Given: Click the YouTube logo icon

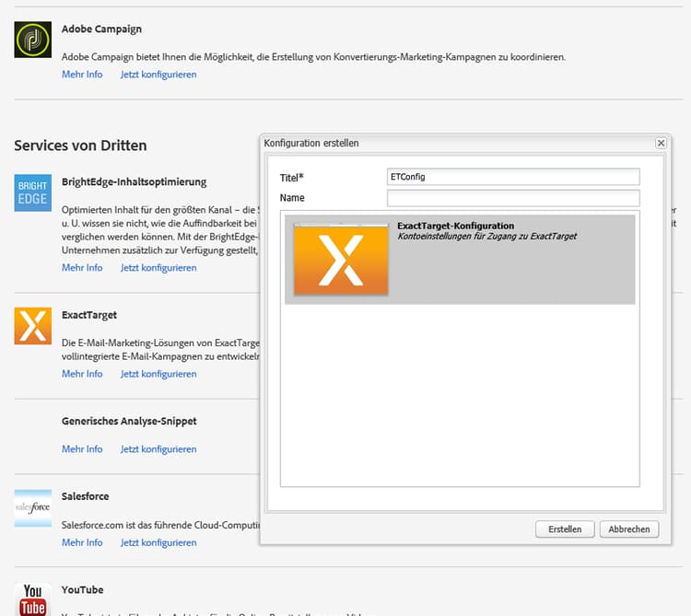Looking at the screenshot, I should [32, 599].
